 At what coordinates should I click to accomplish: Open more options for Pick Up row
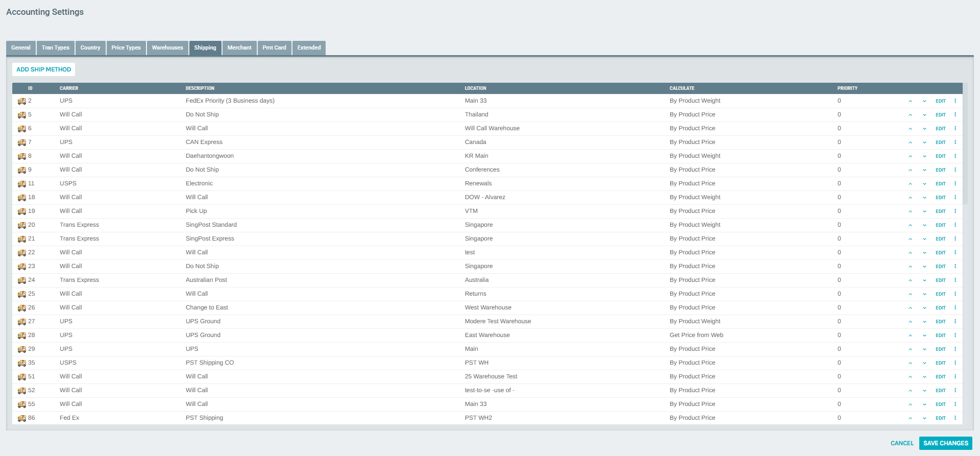click(x=955, y=211)
